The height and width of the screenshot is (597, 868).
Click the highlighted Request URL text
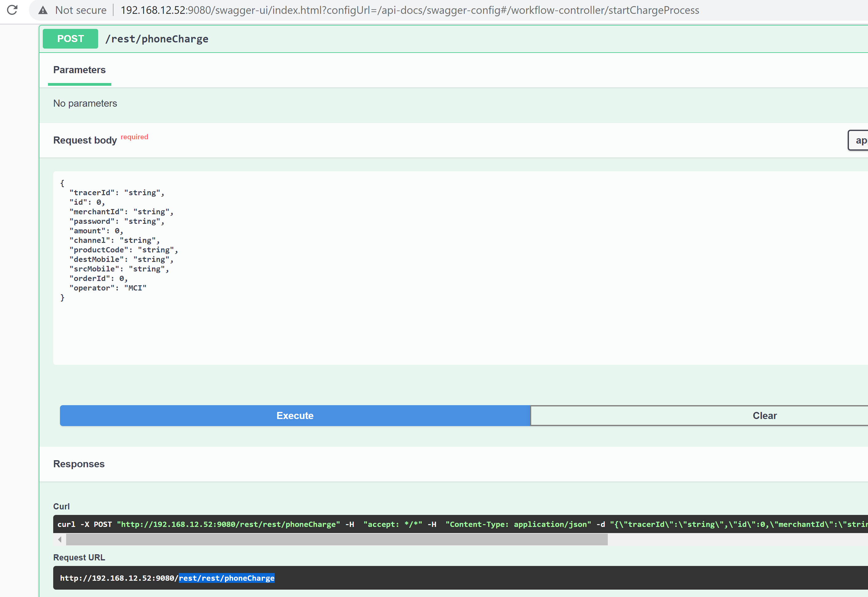point(226,578)
